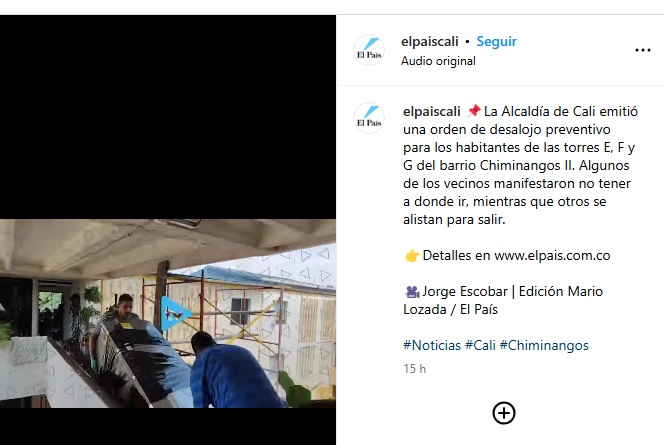Open the #Cali hashtag
The image size is (664, 445).
[480, 345]
